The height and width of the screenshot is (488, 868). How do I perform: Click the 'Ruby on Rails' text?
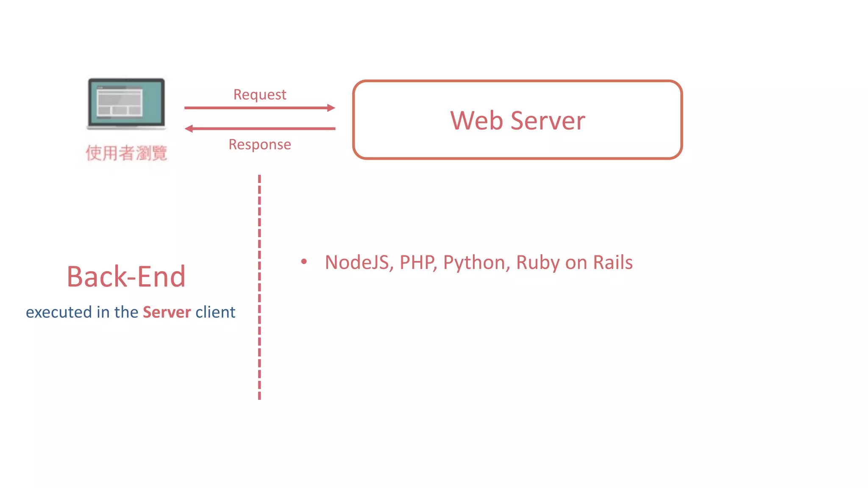coord(574,263)
